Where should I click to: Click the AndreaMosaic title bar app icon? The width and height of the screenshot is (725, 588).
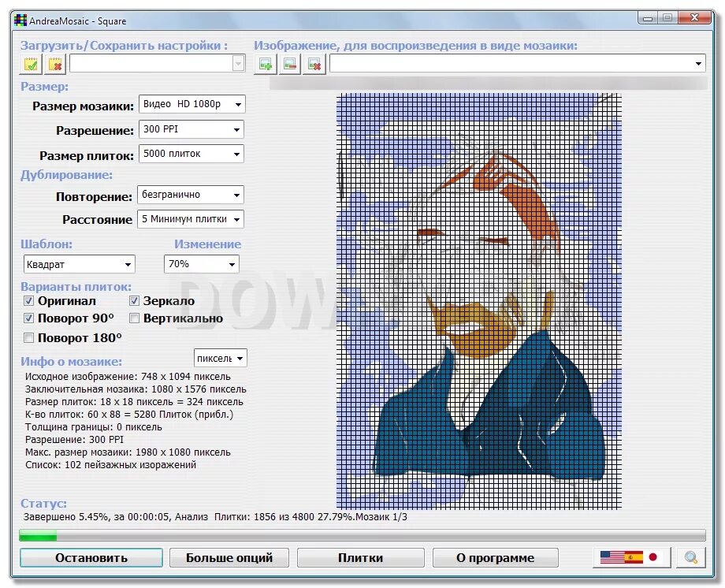click(20, 20)
